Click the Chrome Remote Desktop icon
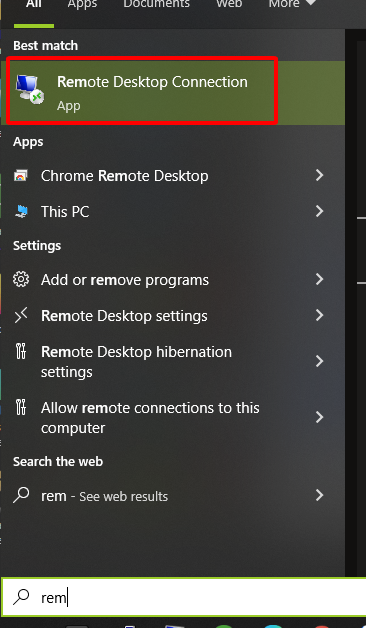This screenshot has height=628, width=366. (21, 175)
